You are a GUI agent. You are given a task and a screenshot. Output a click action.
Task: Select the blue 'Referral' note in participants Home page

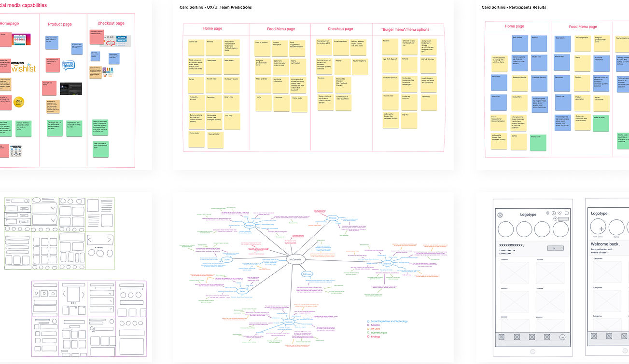pos(539,43)
